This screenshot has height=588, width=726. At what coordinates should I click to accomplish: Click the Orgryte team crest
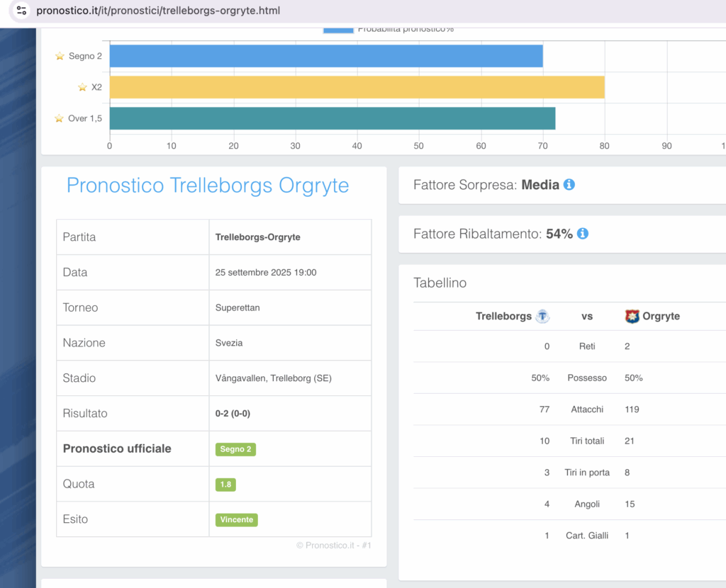632,317
